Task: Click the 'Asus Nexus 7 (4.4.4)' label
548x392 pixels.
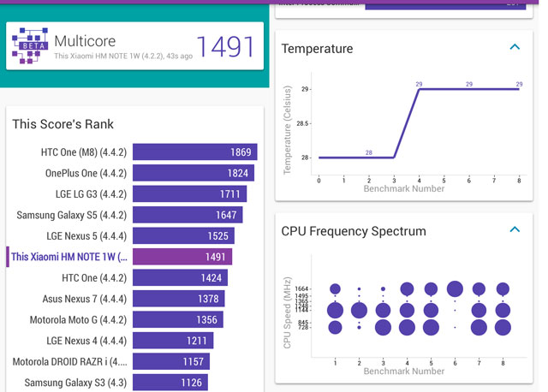Action: (x=84, y=299)
